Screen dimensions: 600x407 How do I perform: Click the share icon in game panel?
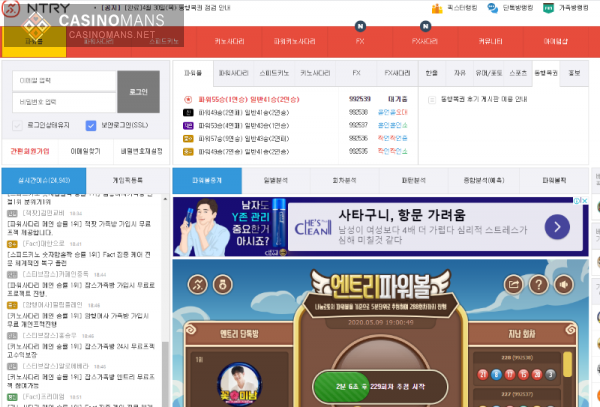point(514,285)
